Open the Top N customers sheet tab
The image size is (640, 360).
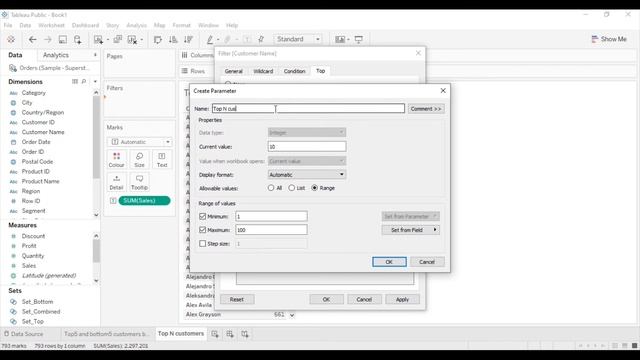pos(181,333)
